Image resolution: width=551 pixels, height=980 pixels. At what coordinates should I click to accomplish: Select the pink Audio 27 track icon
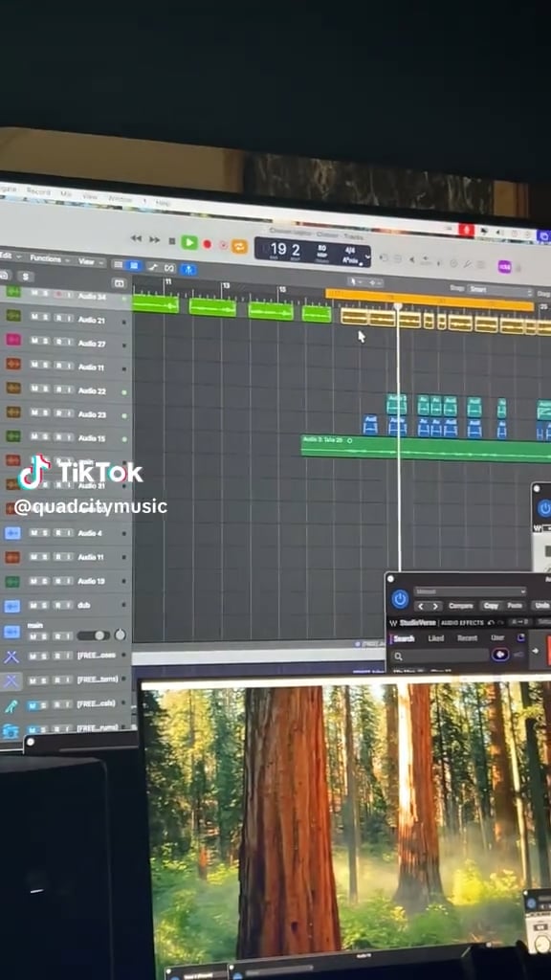(13, 340)
